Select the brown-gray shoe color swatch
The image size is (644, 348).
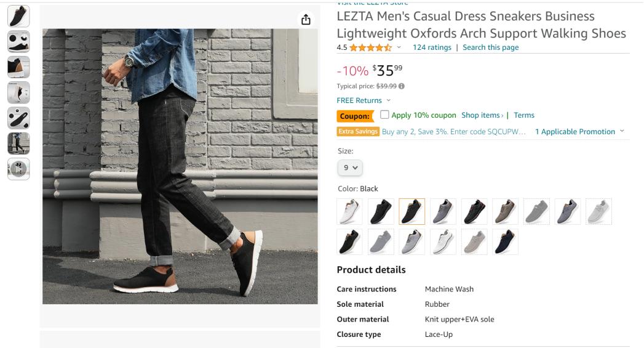(x=505, y=211)
